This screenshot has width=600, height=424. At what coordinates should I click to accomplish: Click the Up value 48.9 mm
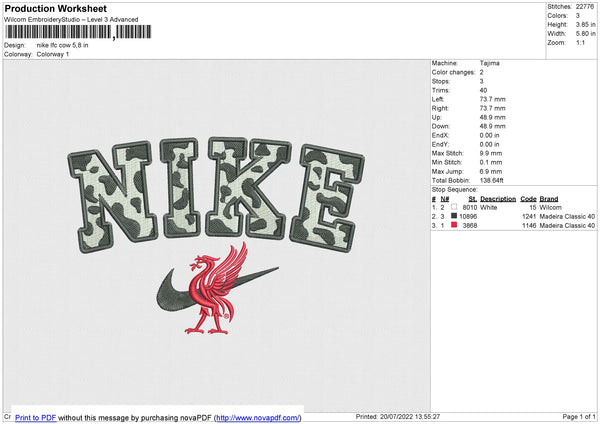click(492, 117)
